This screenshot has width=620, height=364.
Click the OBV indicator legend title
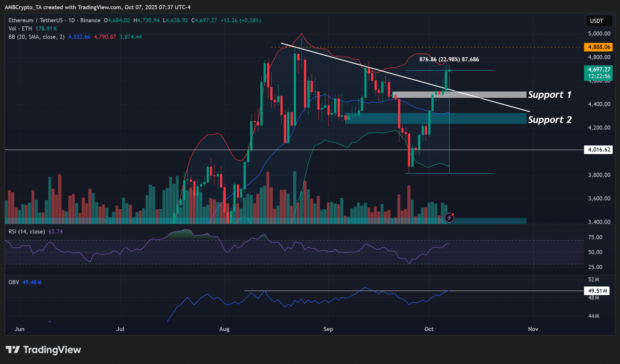point(14,282)
